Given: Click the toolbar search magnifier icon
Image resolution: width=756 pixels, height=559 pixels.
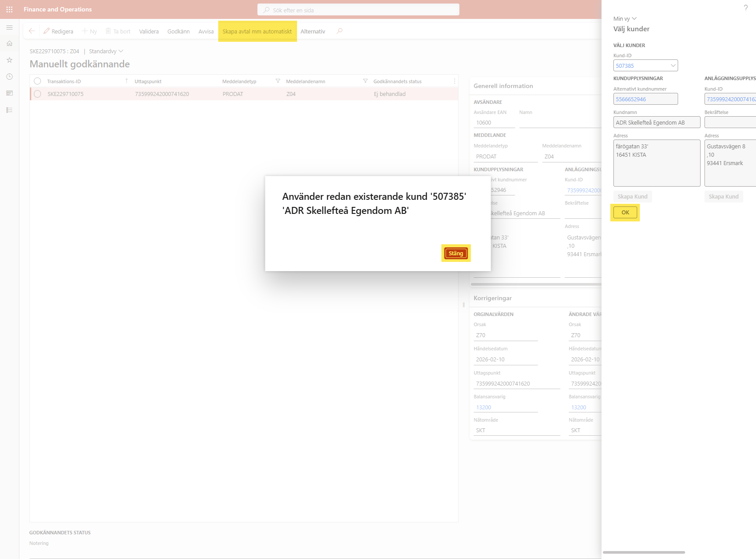Looking at the screenshot, I should 339,31.
